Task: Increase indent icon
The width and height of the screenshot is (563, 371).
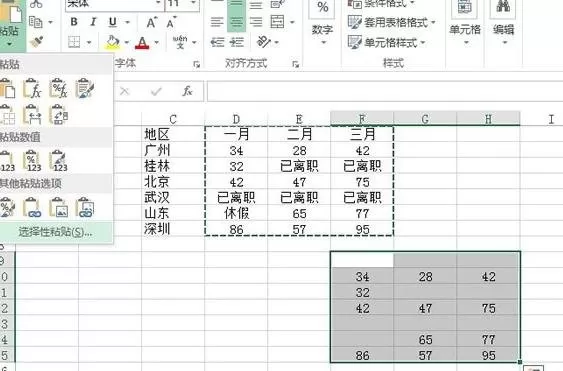Action: tap(237, 42)
